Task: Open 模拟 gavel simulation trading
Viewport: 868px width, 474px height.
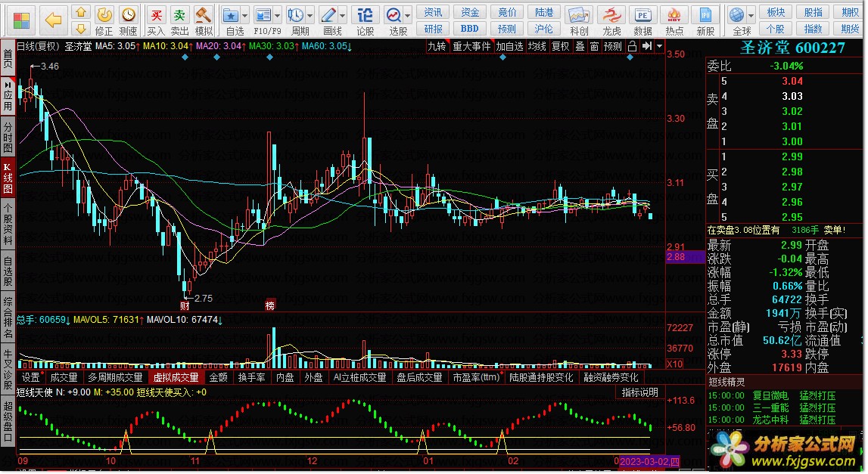Action: [204, 15]
